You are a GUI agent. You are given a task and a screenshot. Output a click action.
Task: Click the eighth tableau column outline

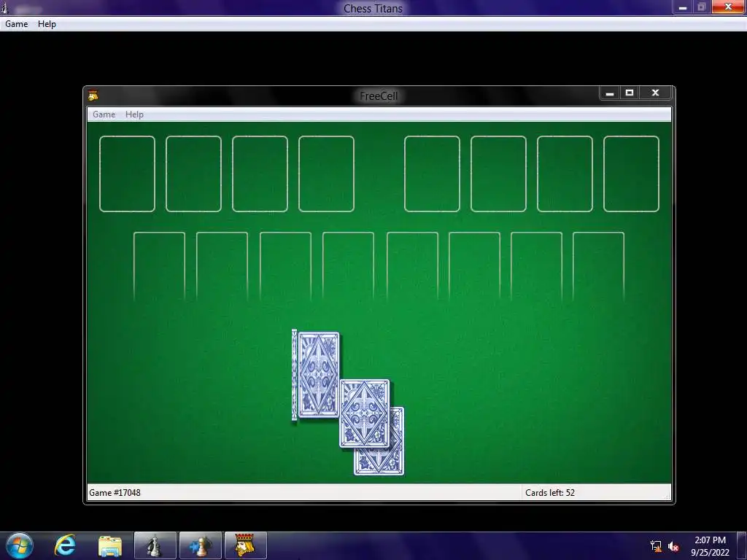[x=598, y=267]
